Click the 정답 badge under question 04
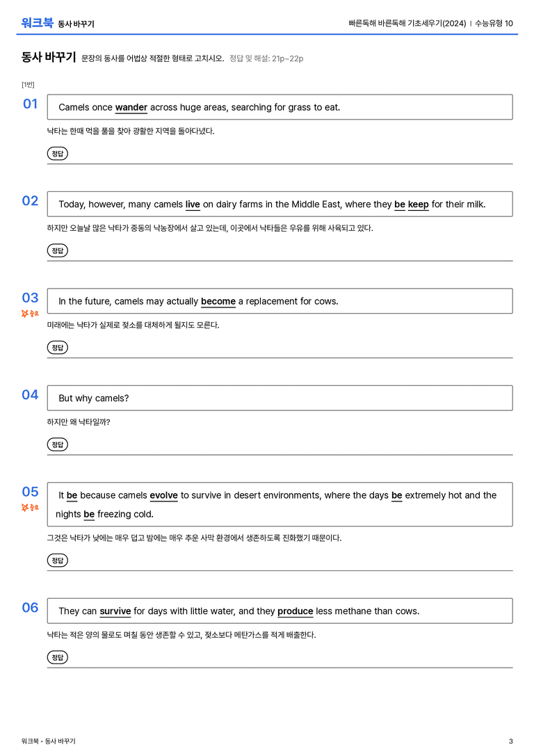Viewport: 534px width, 756px height. coord(57,444)
